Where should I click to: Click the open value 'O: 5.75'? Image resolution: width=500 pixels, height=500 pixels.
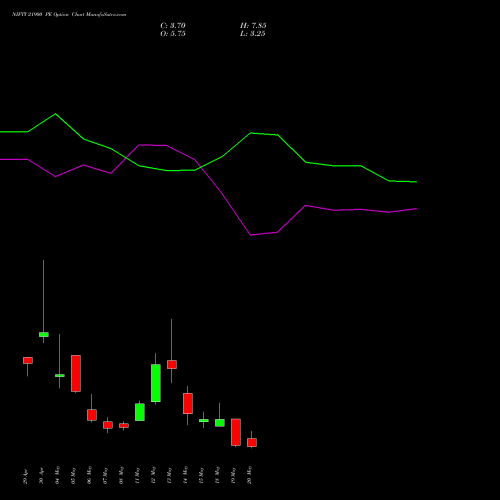click(173, 34)
